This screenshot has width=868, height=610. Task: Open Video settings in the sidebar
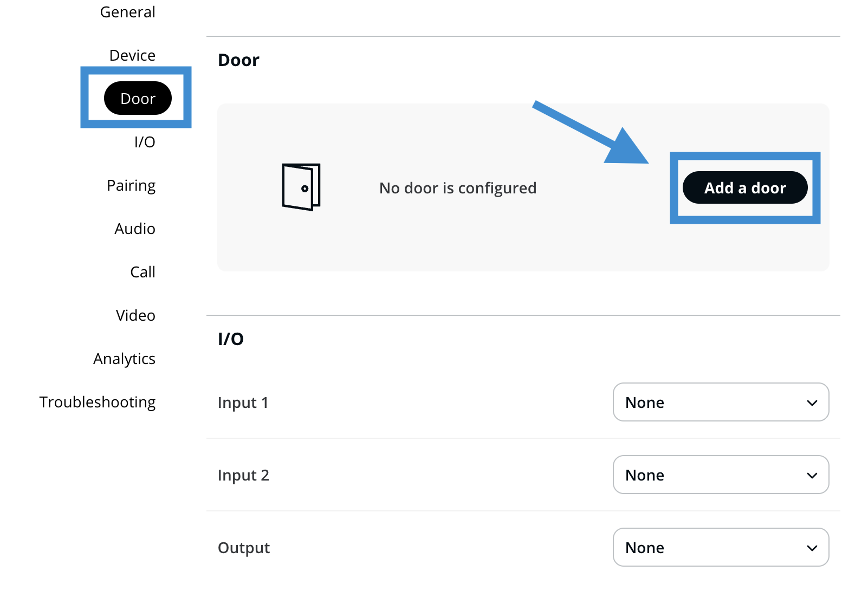[135, 315]
